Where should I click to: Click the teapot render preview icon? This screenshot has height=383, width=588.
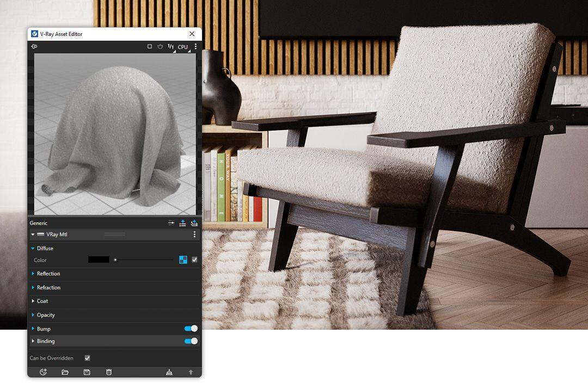point(160,47)
